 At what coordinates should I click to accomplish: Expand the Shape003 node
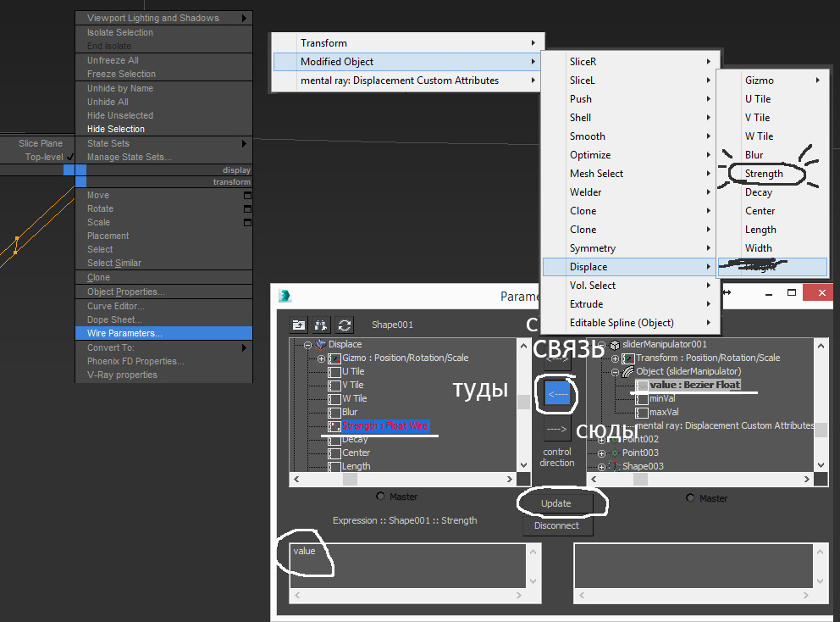pos(601,467)
